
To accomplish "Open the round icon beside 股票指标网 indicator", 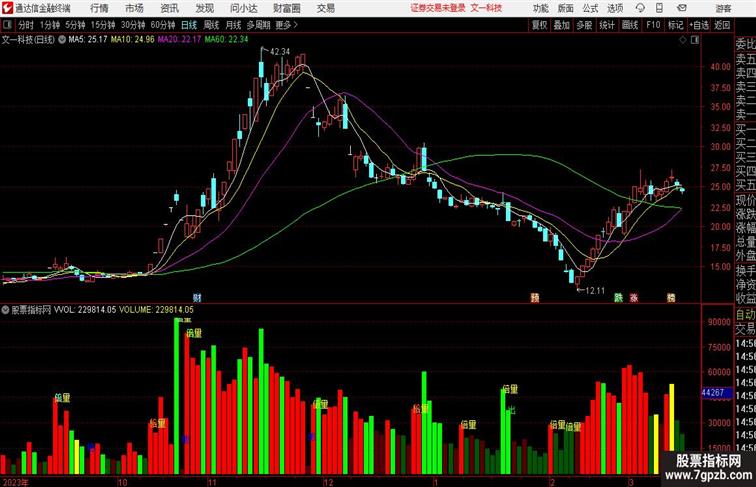I will pos(5,310).
